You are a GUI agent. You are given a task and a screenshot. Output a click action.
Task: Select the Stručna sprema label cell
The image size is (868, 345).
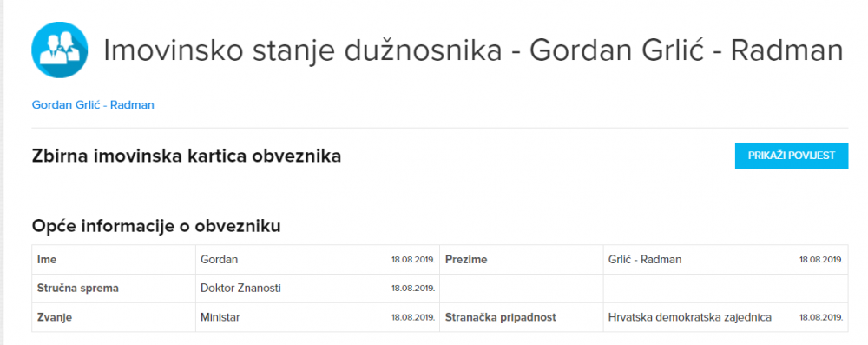click(114, 289)
